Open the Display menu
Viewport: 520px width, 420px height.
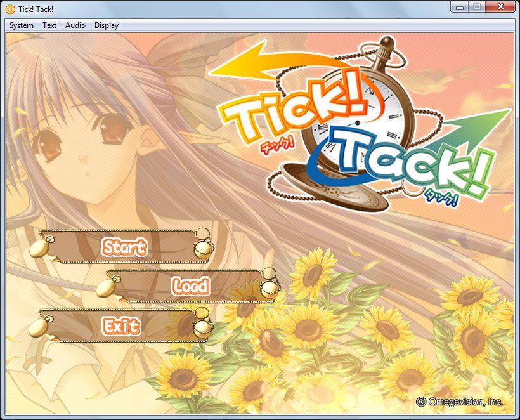107,25
